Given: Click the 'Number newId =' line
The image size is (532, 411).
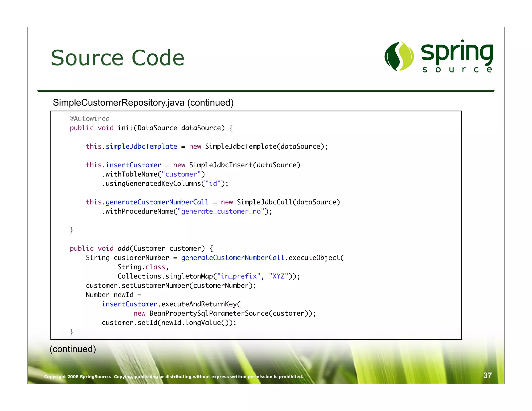Looking at the screenshot, I should point(114,295).
